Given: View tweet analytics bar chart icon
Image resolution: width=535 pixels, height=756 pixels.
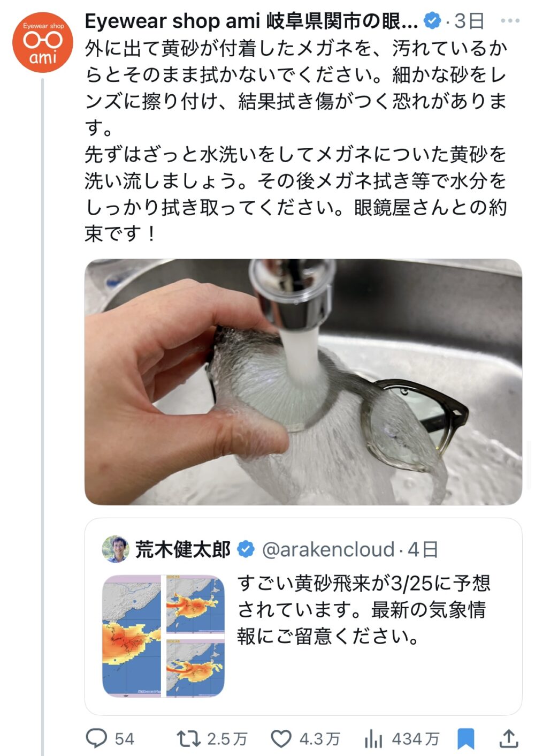Looking at the screenshot, I should 373,739.
